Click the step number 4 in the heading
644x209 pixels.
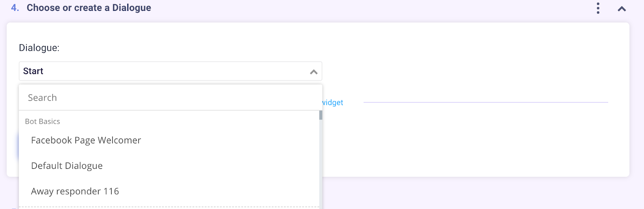click(15, 8)
